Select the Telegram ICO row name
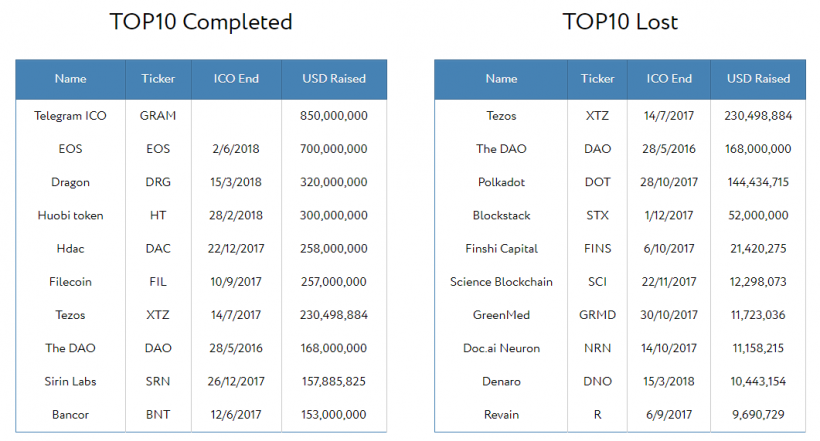Screen dimensions: 820x441 pyautogui.click(x=70, y=116)
